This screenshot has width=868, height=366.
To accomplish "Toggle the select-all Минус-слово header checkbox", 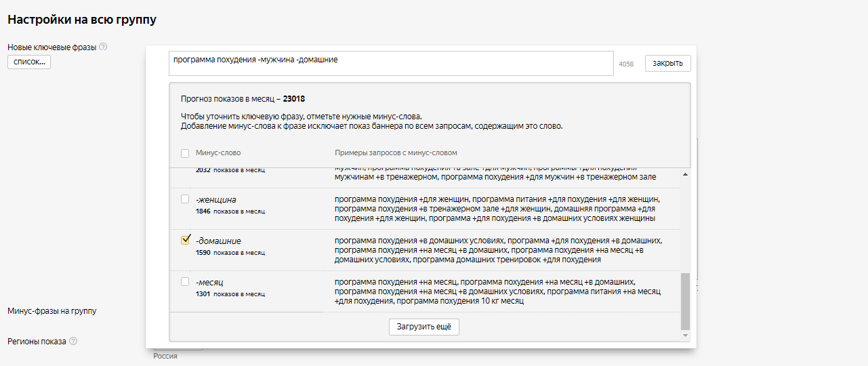I will (x=185, y=153).
